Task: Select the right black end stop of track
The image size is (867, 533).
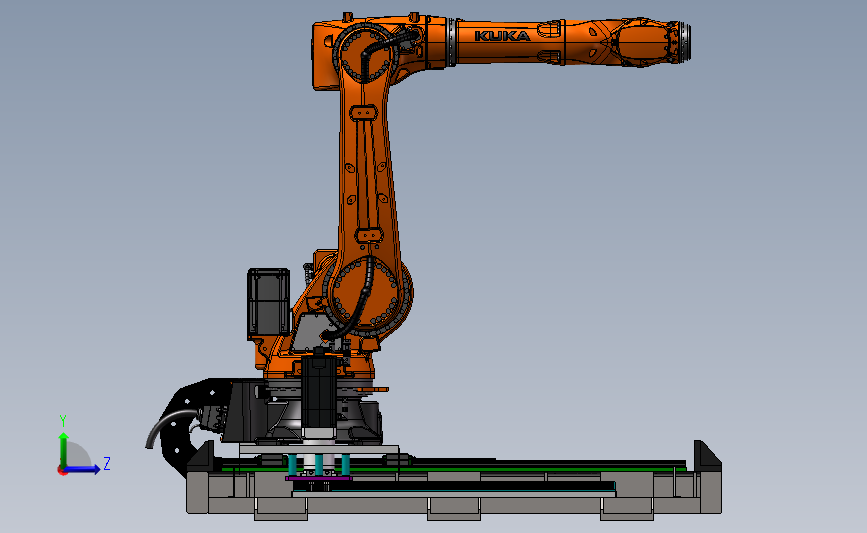Action: tap(708, 456)
